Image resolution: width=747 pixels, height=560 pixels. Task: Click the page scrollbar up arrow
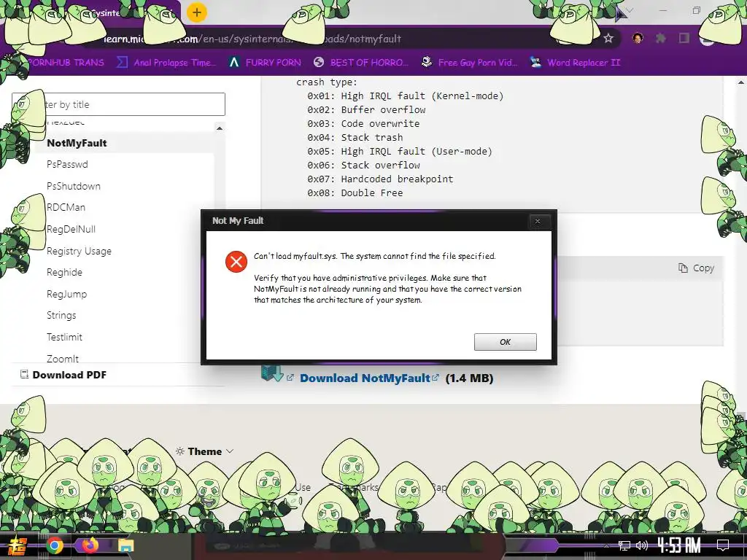coord(741,82)
